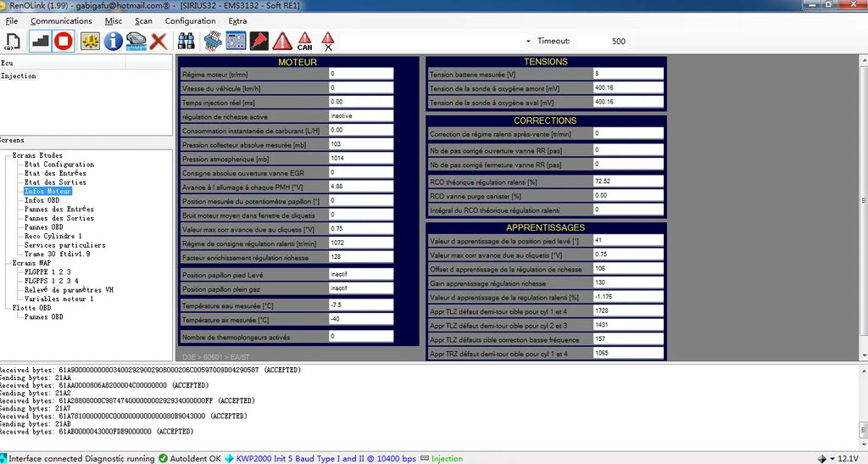Open the Misc menu
This screenshot has width=868, height=464.
(114, 21)
